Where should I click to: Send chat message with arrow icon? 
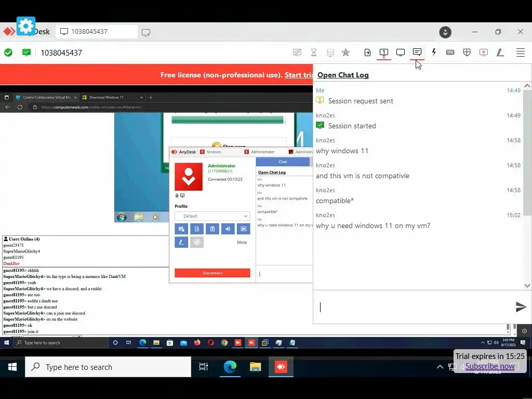point(521,307)
